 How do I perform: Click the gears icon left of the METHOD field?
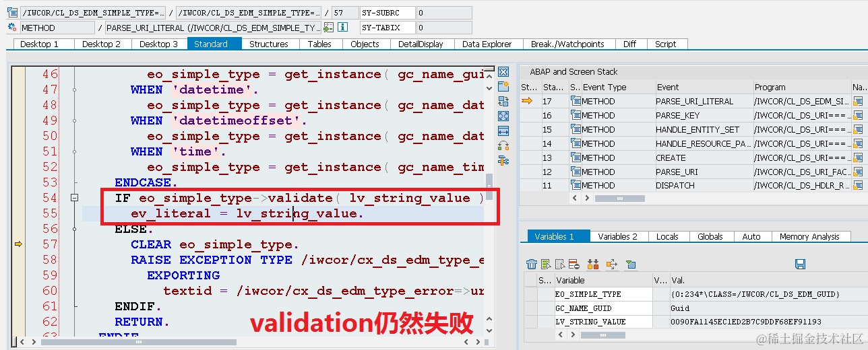coord(12,28)
